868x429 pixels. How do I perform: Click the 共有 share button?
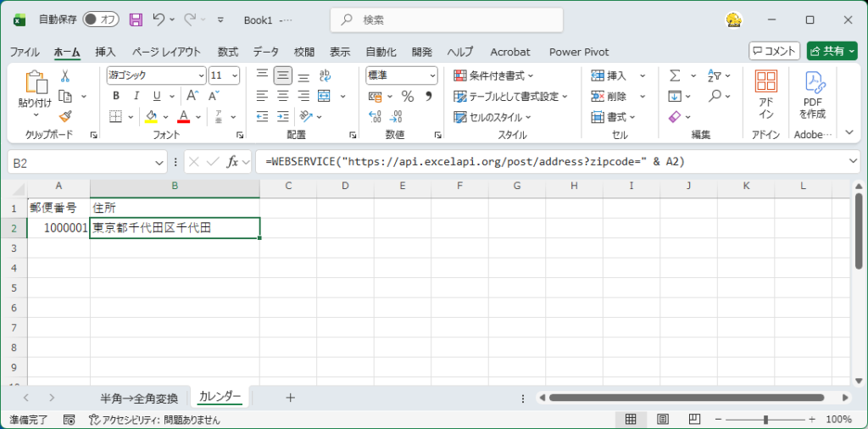(x=832, y=51)
